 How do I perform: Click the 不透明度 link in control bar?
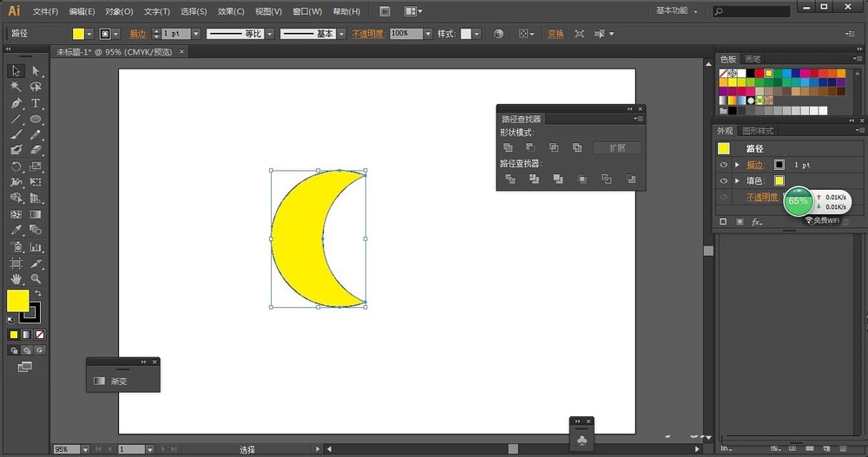click(368, 34)
